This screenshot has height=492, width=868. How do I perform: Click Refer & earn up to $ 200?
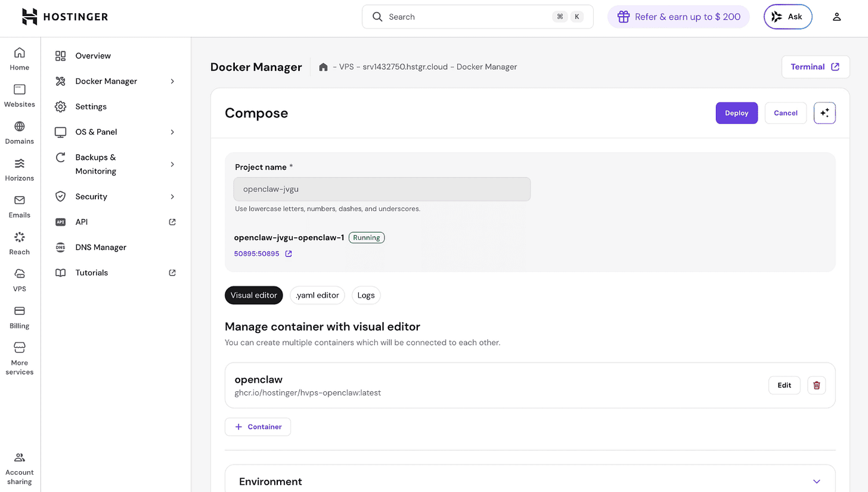pos(679,17)
